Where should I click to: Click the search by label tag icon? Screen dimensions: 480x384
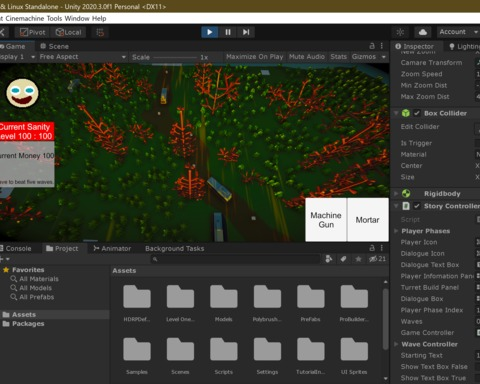pos(343,259)
